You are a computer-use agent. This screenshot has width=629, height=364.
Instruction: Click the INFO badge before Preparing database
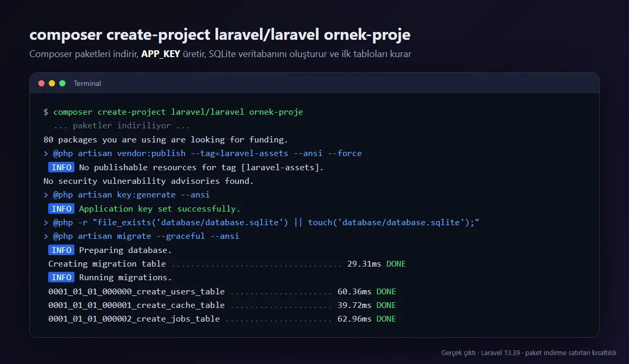61,250
